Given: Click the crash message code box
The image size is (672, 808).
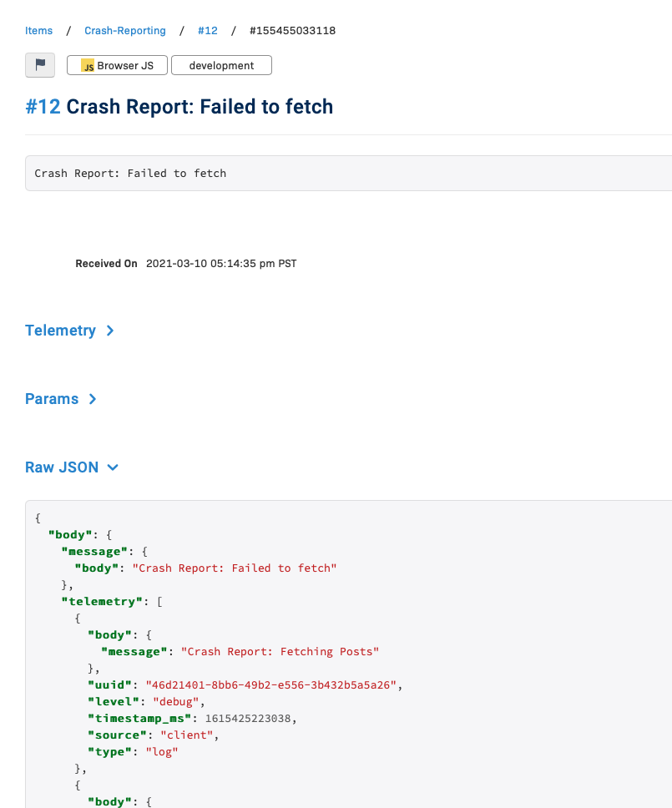Looking at the screenshot, I should pyautogui.click(x=348, y=173).
